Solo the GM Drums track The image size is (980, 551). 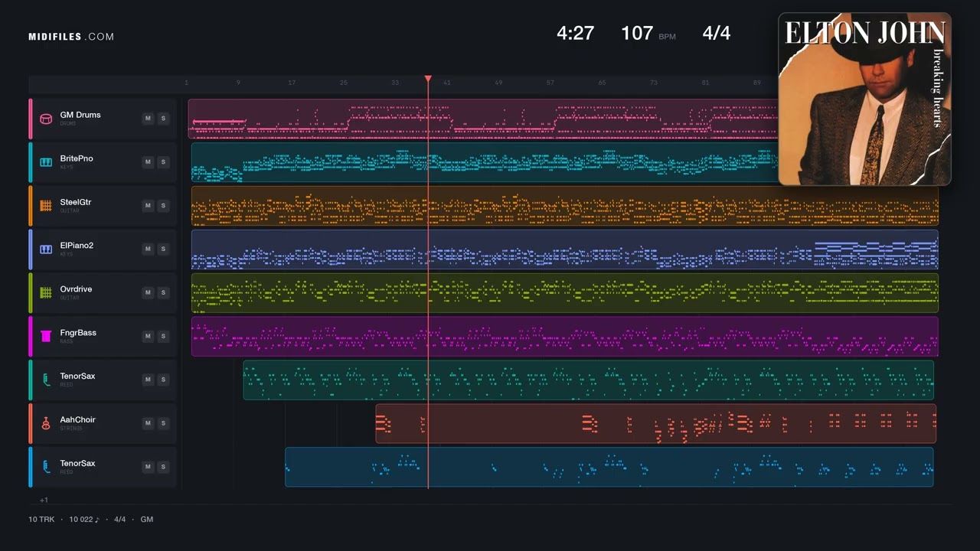coord(163,119)
